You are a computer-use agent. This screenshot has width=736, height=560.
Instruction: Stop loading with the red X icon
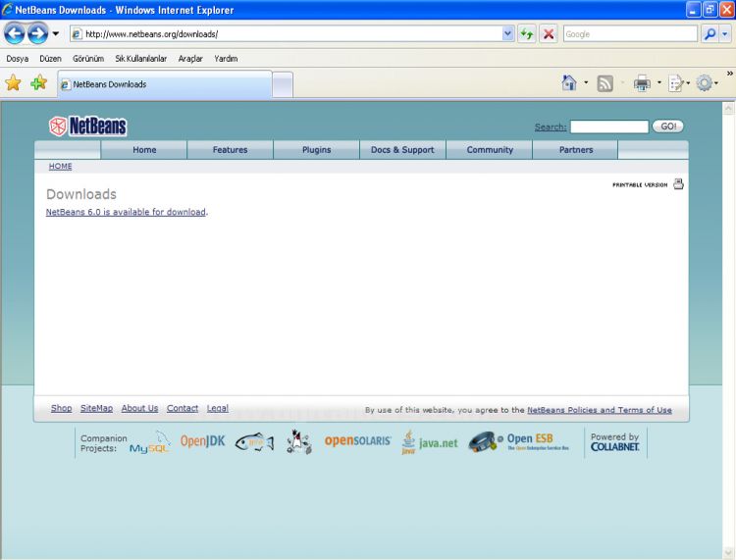pos(549,33)
